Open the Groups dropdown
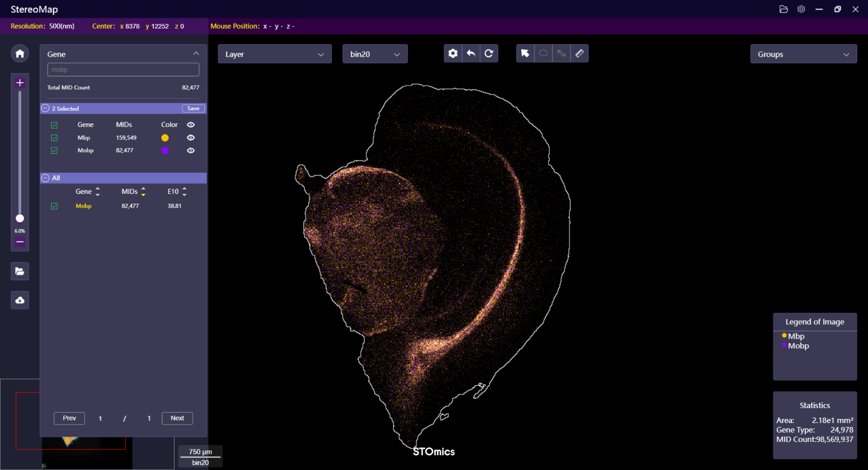Screen dimensions: 868x470 (x=803, y=54)
